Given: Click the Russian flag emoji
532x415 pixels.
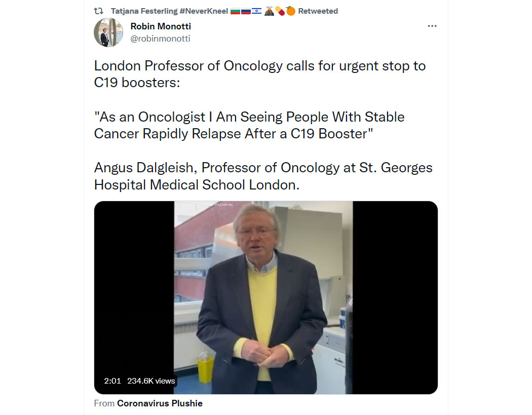Looking at the screenshot, I should pos(246,11).
